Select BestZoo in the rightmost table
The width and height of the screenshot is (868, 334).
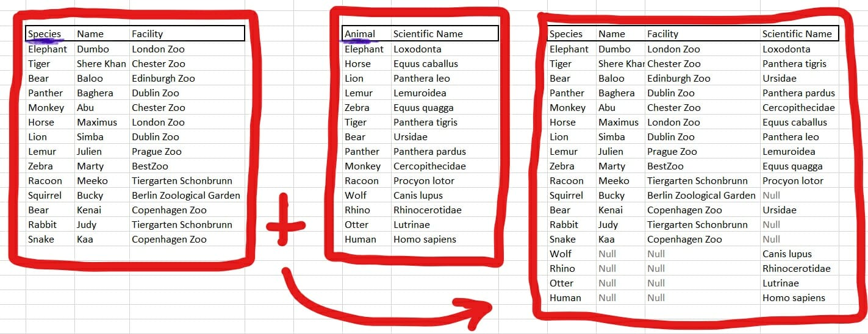(x=665, y=166)
